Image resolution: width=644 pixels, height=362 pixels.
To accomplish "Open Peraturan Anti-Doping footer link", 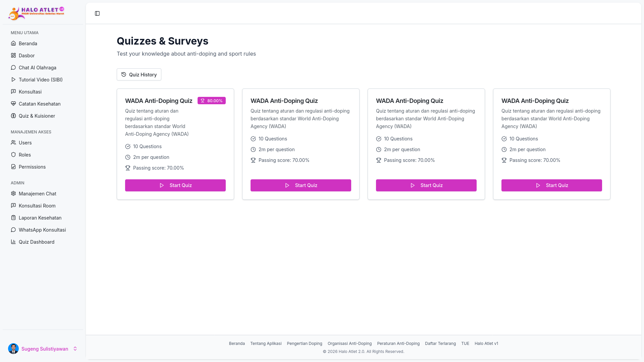I will pos(398,343).
